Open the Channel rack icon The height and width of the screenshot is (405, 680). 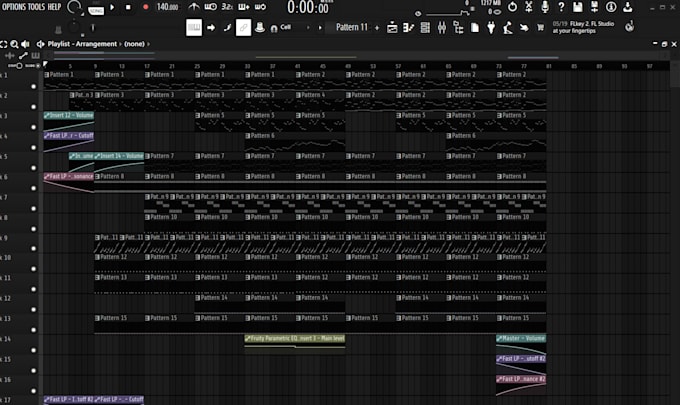click(425, 28)
